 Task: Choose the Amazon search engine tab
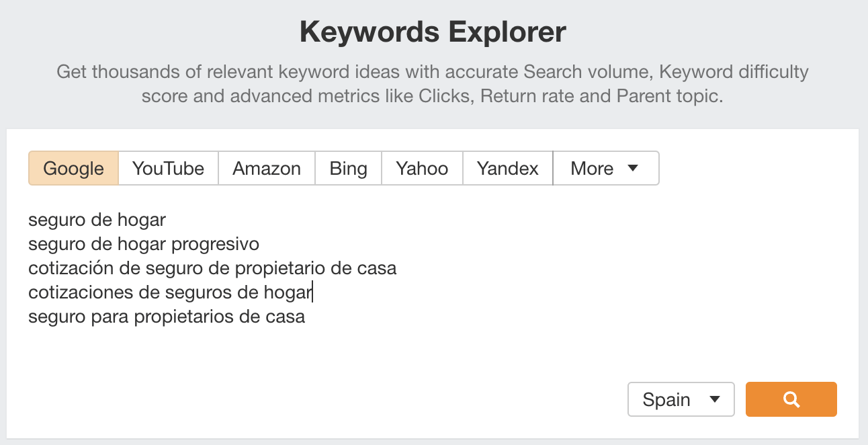click(x=267, y=168)
